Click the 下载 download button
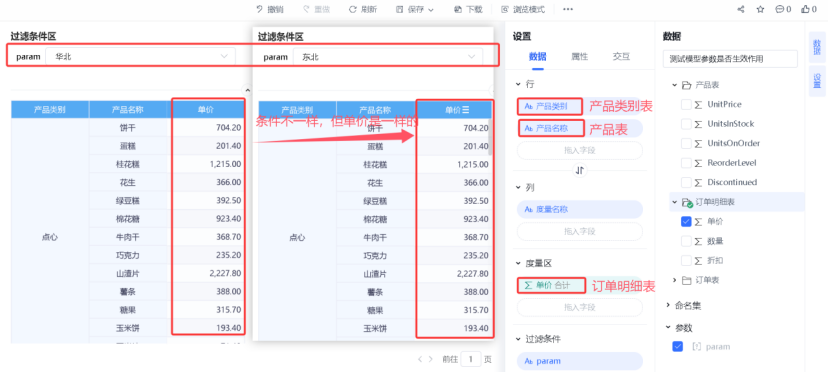 [x=468, y=10]
